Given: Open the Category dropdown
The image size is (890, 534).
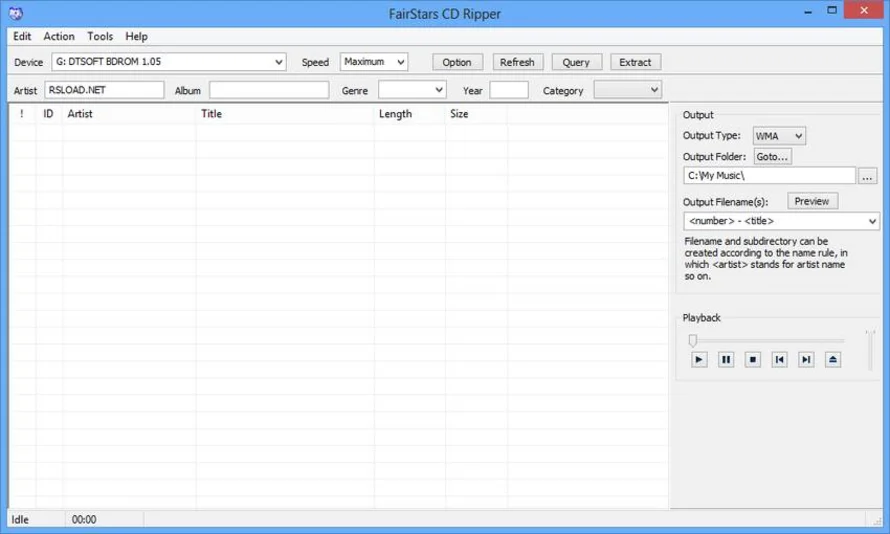Looking at the screenshot, I should tap(628, 90).
